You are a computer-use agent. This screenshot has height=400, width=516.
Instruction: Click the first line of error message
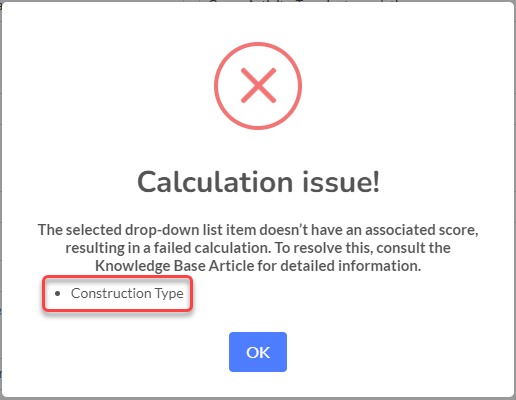tap(258, 230)
